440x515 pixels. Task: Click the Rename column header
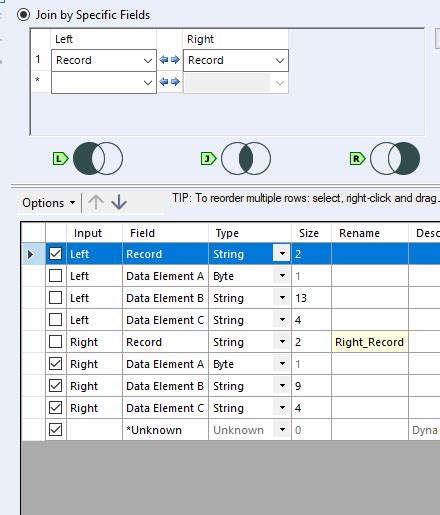pos(359,233)
